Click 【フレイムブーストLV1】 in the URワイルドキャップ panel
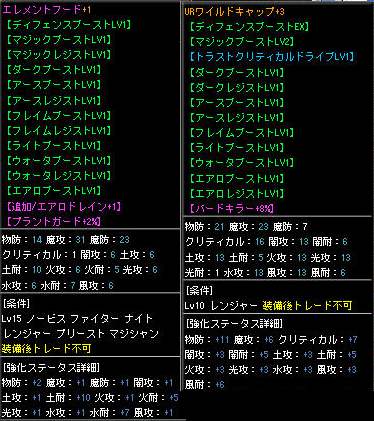Image resolution: width=374 pixels, height=421 pixels. click(242, 133)
